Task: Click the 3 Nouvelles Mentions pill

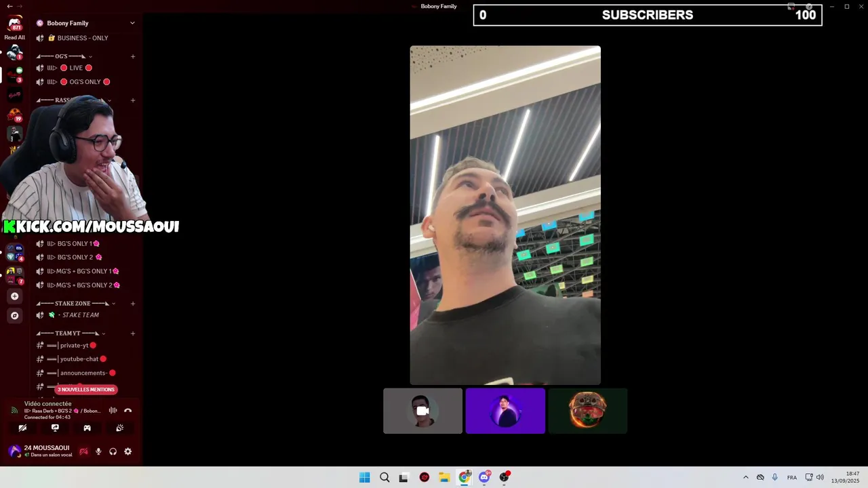Action: tap(86, 390)
